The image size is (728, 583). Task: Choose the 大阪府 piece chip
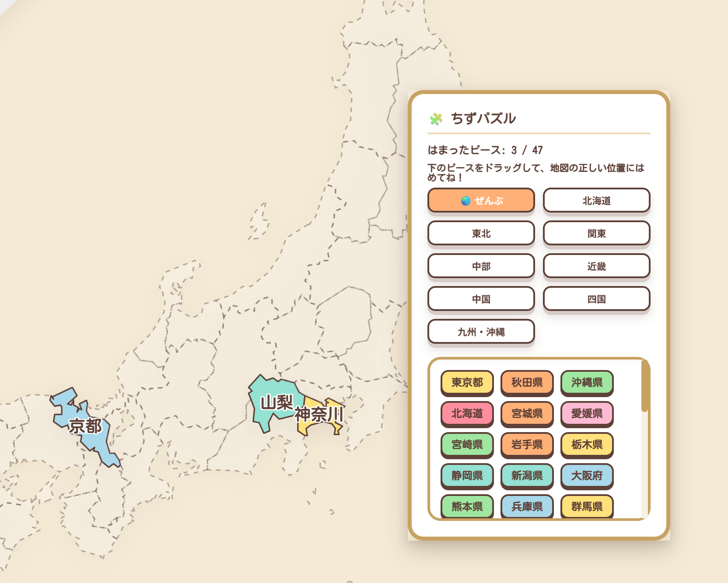tap(587, 476)
